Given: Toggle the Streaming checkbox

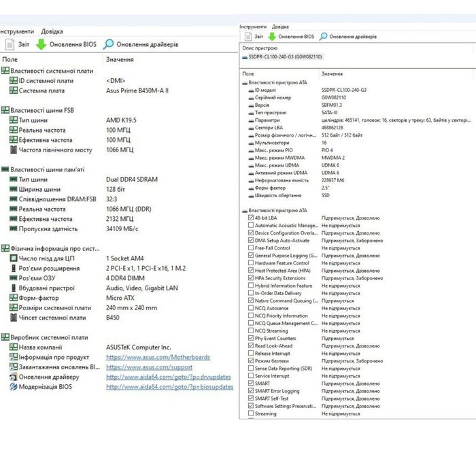Looking at the screenshot, I should pos(251,413).
